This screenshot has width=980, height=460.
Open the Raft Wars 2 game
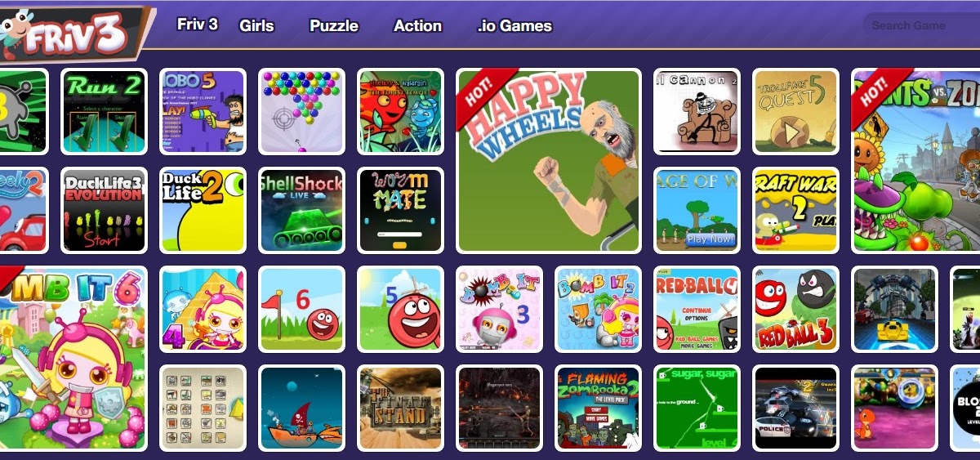pyautogui.click(x=795, y=211)
